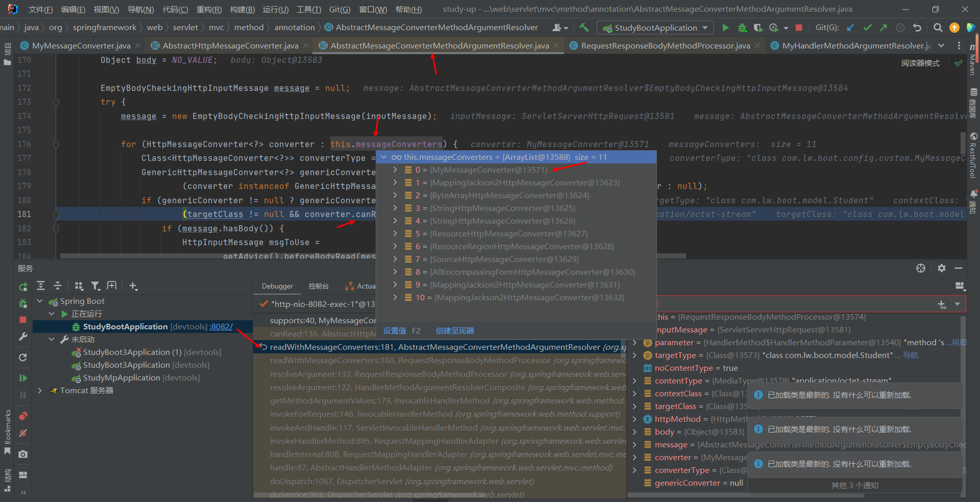Select the 控制台 console tab
980x502 pixels.
coord(318,286)
